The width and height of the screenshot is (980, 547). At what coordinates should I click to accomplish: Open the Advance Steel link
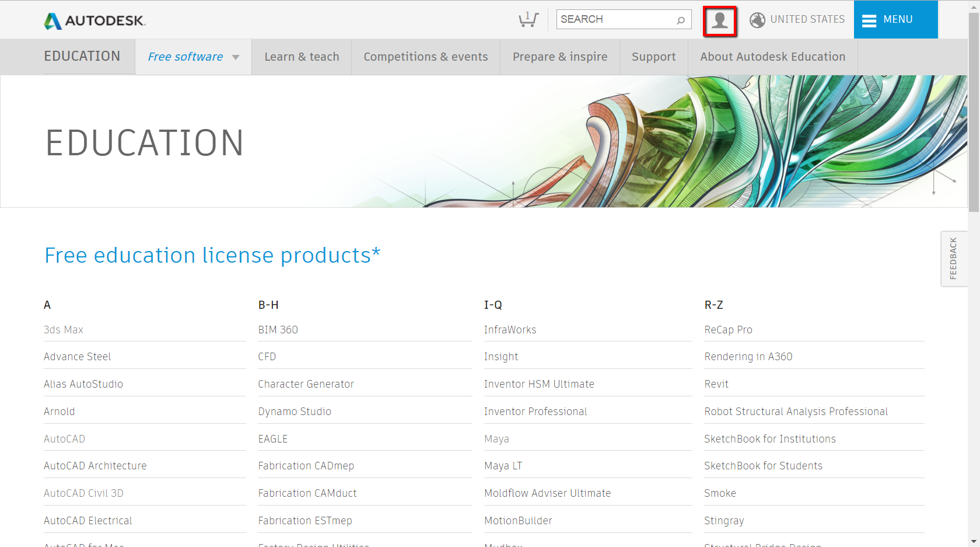click(77, 357)
